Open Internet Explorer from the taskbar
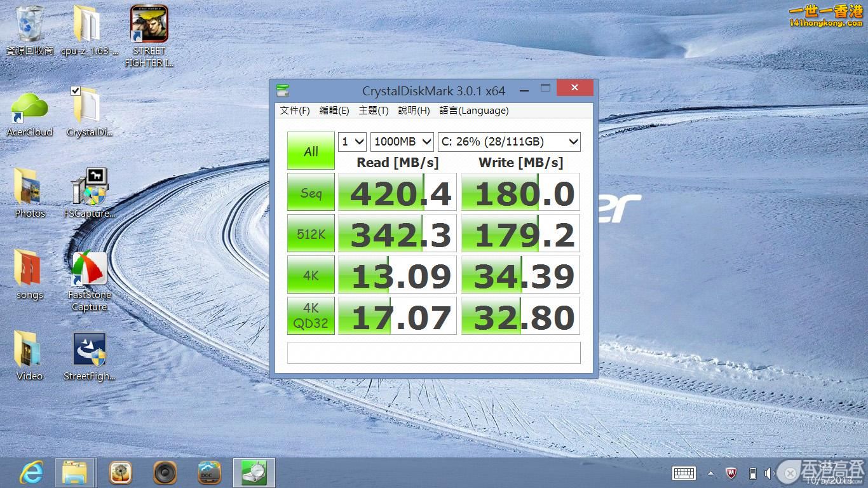The image size is (868, 488). click(31, 473)
